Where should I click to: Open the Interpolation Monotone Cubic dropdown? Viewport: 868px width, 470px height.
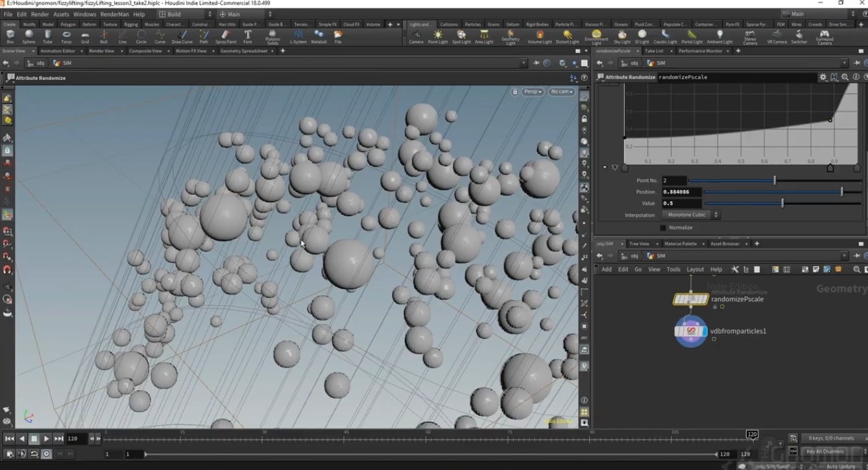pos(691,215)
